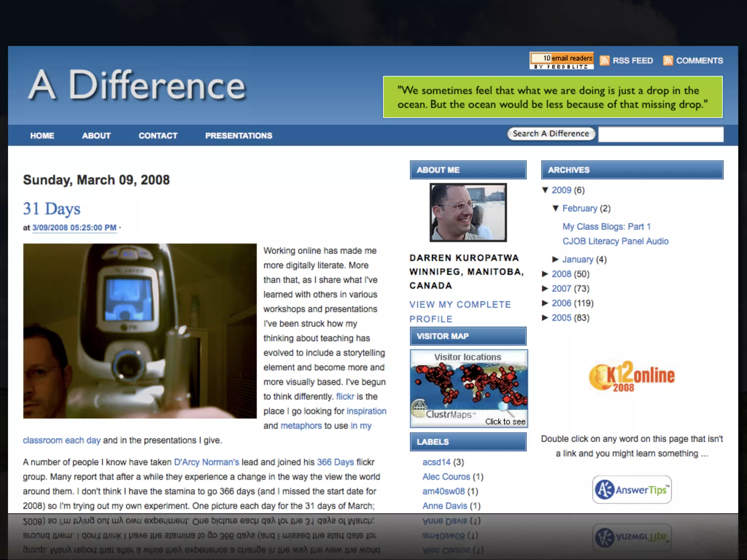Click the Comments feed orange icon

(668, 61)
